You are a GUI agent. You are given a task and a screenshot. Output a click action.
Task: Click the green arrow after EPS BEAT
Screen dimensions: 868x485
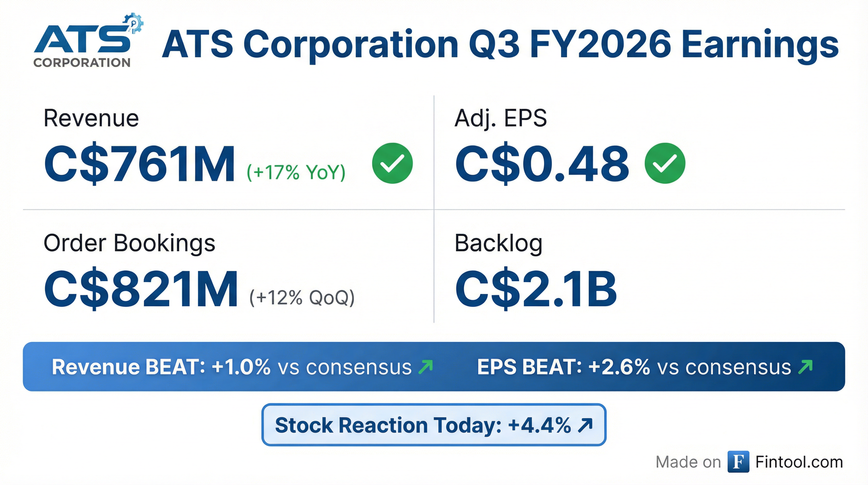[806, 367]
